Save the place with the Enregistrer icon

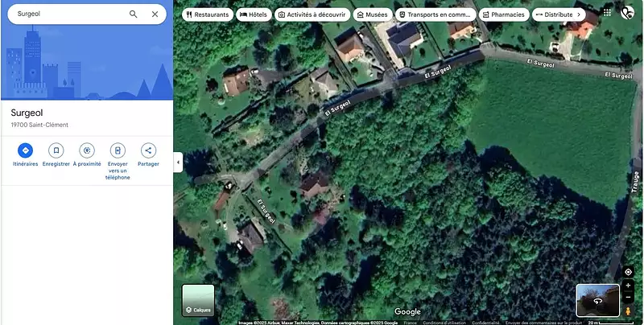pyautogui.click(x=56, y=150)
